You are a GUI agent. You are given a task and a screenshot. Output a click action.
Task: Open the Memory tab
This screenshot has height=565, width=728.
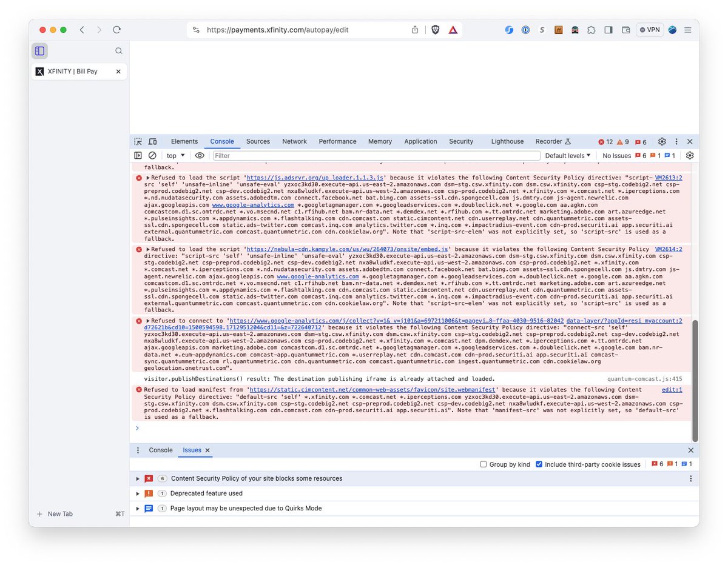(x=380, y=141)
